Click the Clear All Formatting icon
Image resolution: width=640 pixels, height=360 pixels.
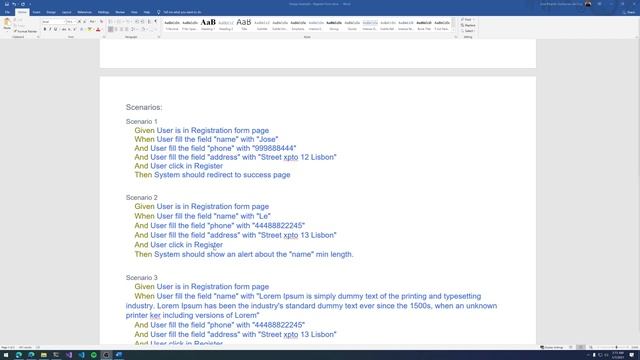[101, 22]
